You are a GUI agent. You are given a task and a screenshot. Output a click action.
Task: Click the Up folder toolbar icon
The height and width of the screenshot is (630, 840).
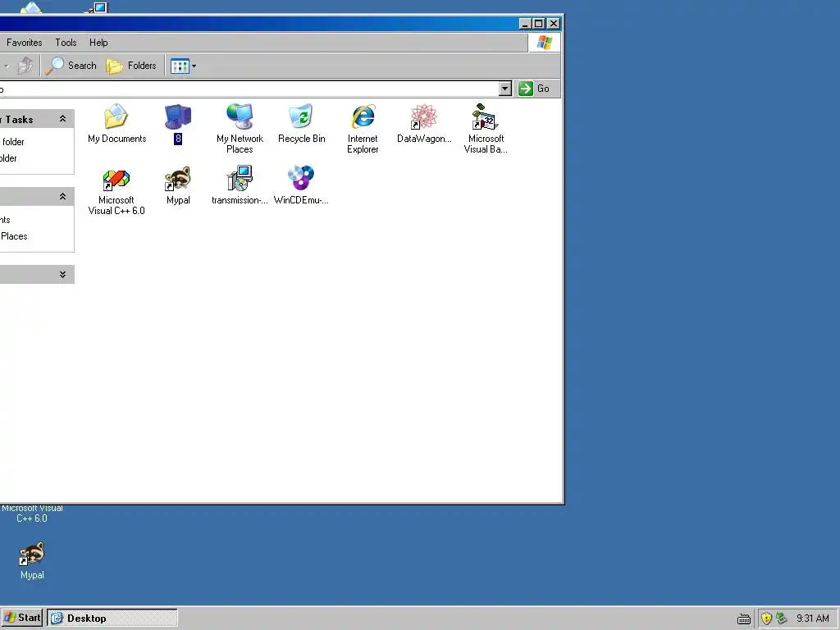(x=25, y=66)
